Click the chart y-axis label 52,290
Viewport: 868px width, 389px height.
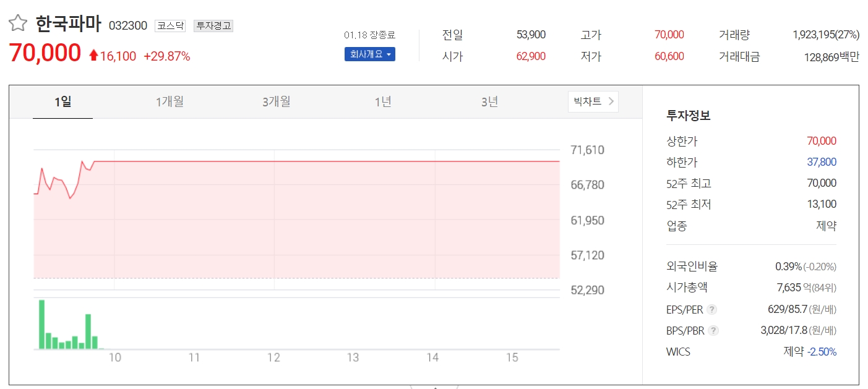pos(587,290)
